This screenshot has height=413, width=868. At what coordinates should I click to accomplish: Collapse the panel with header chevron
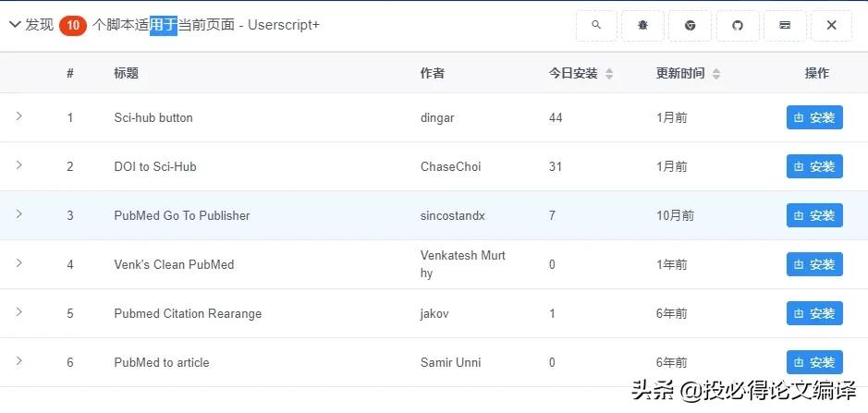(14, 25)
